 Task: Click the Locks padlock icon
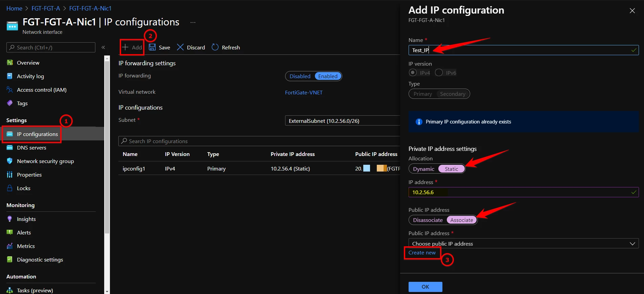coord(10,188)
